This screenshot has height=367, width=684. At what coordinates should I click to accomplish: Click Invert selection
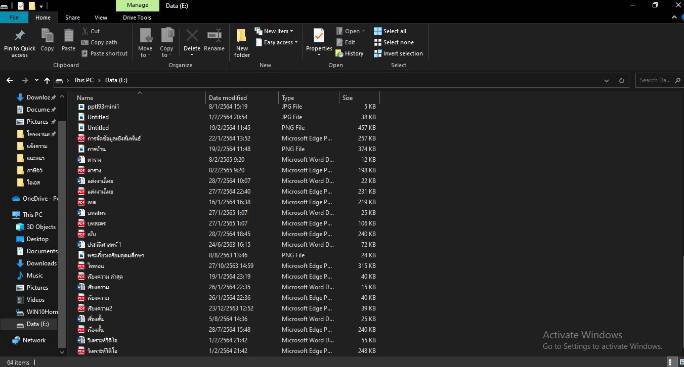[x=399, y=53]
